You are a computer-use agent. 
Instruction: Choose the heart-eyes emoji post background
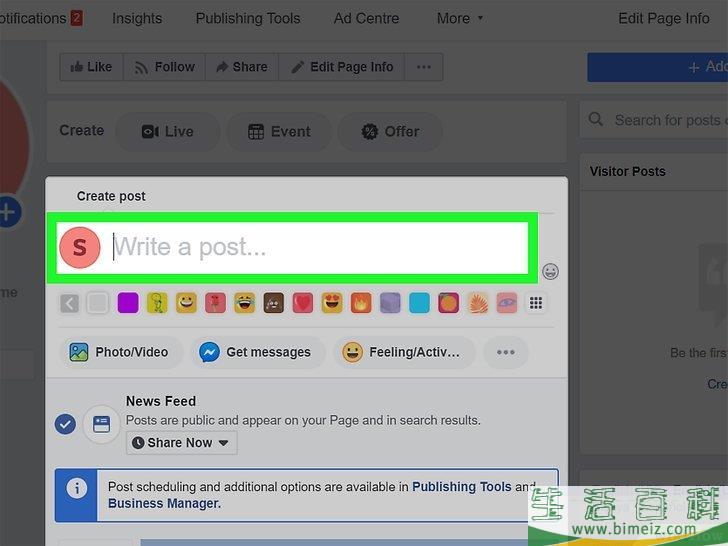click(332, 303)
